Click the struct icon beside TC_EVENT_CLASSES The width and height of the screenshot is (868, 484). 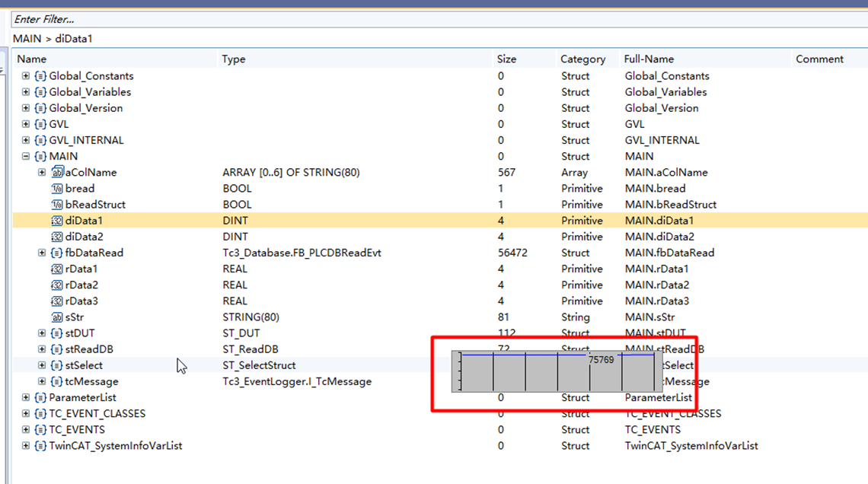click(40, 413)
